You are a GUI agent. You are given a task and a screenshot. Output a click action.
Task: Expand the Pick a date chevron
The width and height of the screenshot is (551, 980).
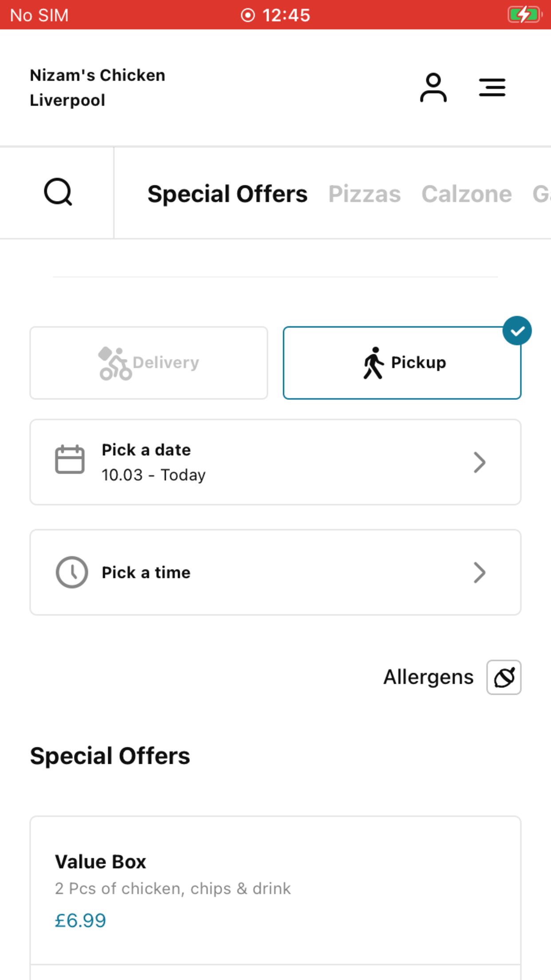coord(480,462)
